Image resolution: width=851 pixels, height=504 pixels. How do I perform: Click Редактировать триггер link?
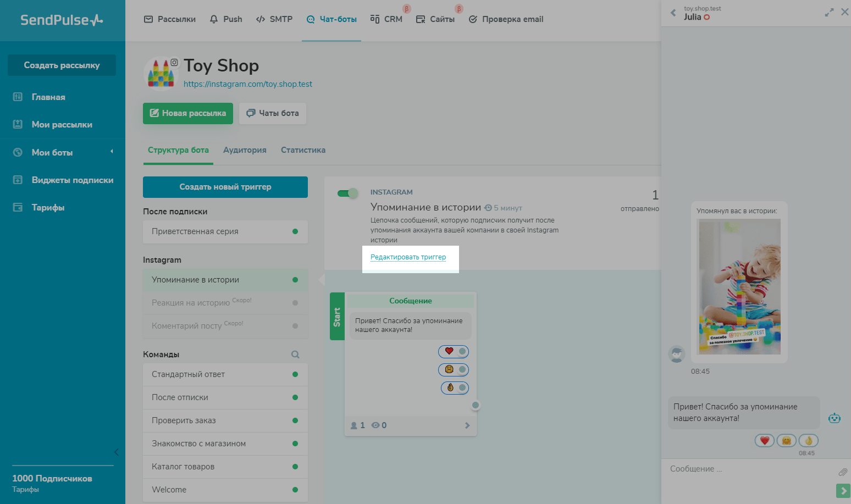[408, 257]
